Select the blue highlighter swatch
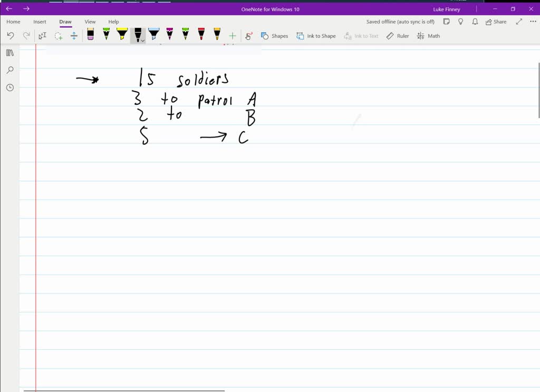This screenshot has height=392, width=540. point(153,35)
